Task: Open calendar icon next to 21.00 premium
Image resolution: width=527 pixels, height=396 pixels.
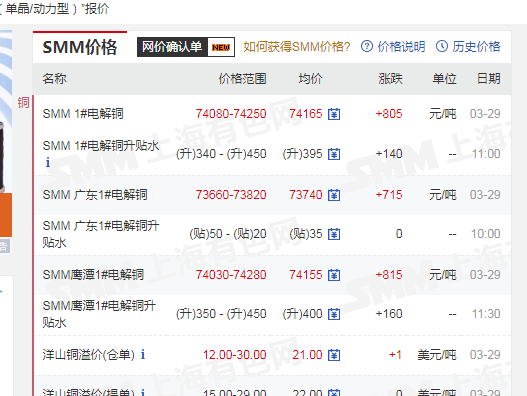Action: 334,355
